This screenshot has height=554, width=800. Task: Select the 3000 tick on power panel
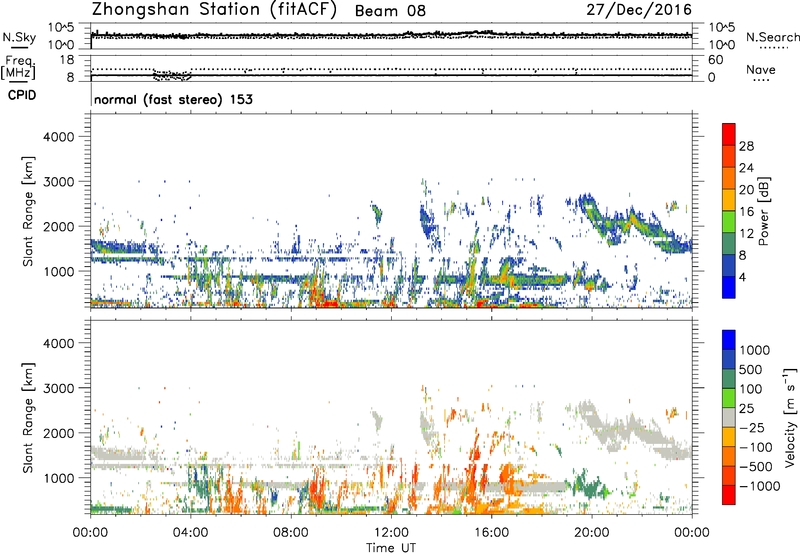(x=58, y=182)
